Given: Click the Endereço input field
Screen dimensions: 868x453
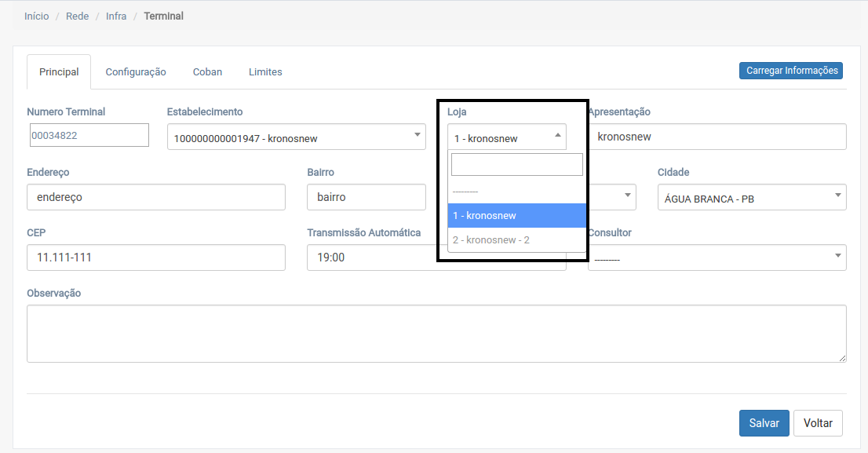Looking at the screenshot, I should click(155, 197).
